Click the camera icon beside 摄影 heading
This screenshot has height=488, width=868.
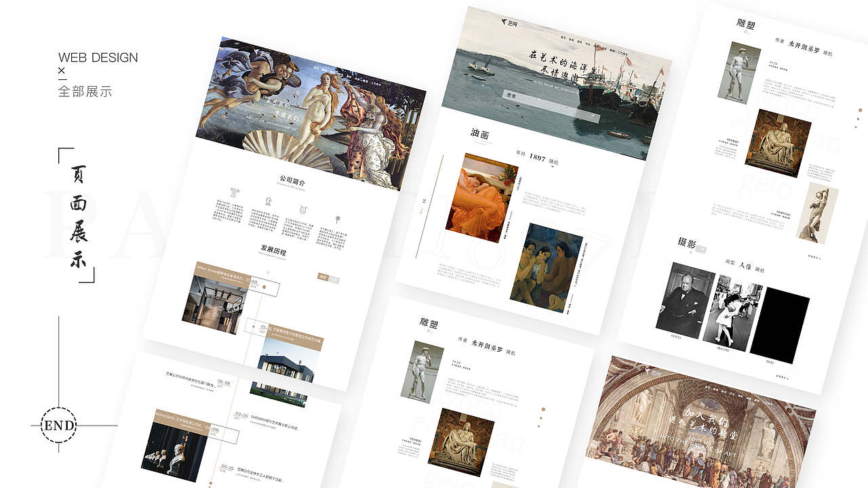701,248
